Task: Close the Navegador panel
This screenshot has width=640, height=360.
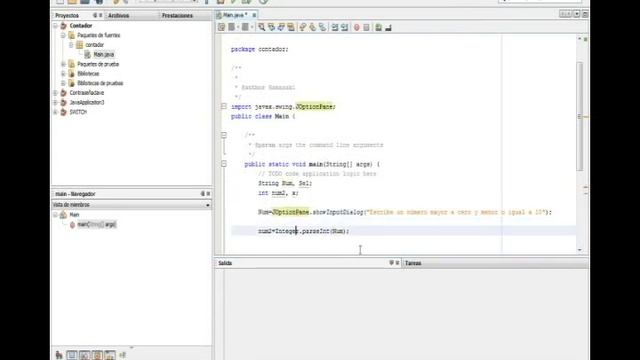Action: tap(208, 193)
